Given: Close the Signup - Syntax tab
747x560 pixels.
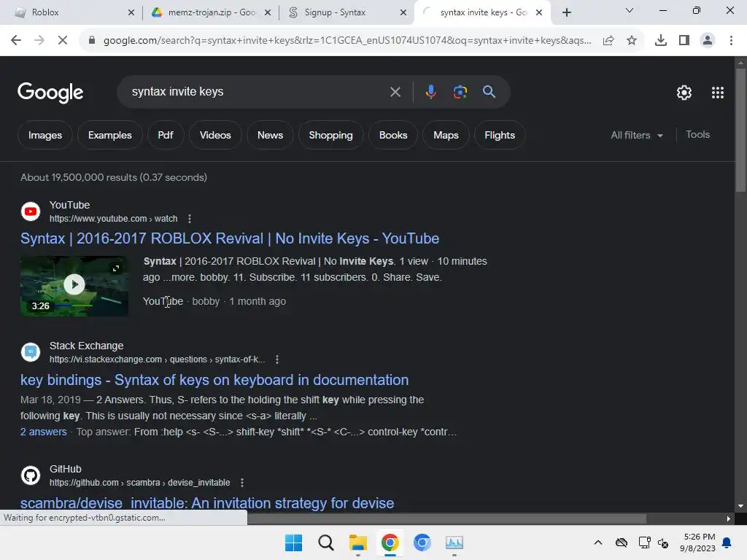Looking at the screenshot, I should pyautogui.click(x=403, y=12).
